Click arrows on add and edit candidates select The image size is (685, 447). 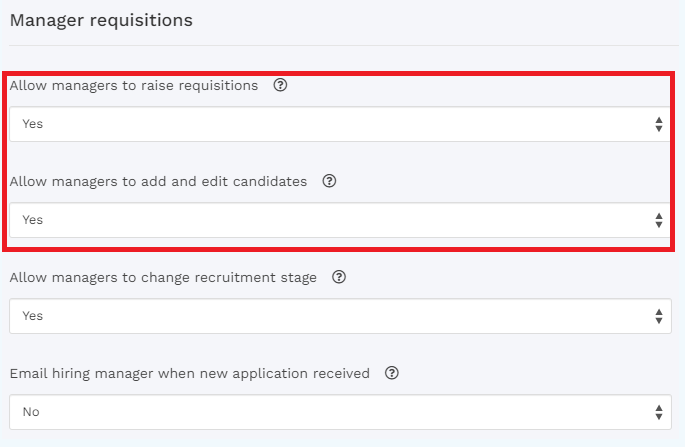click(658, 220)
